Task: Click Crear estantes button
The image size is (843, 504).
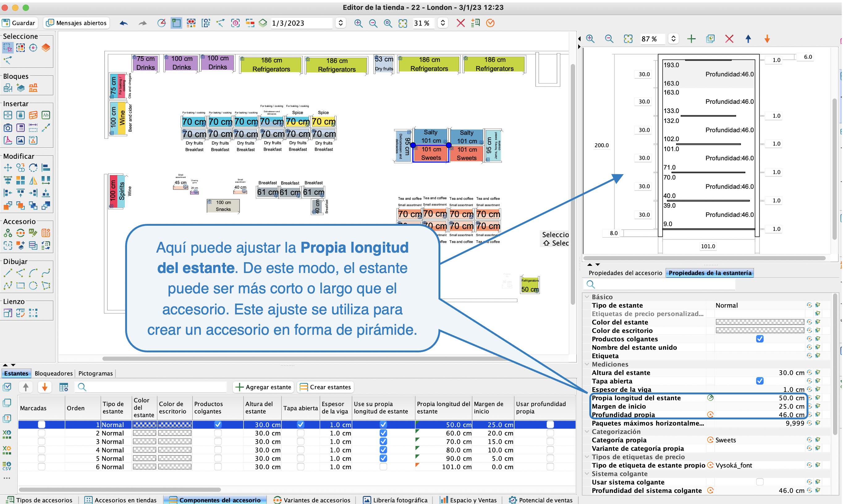Action: click(325, 387)
